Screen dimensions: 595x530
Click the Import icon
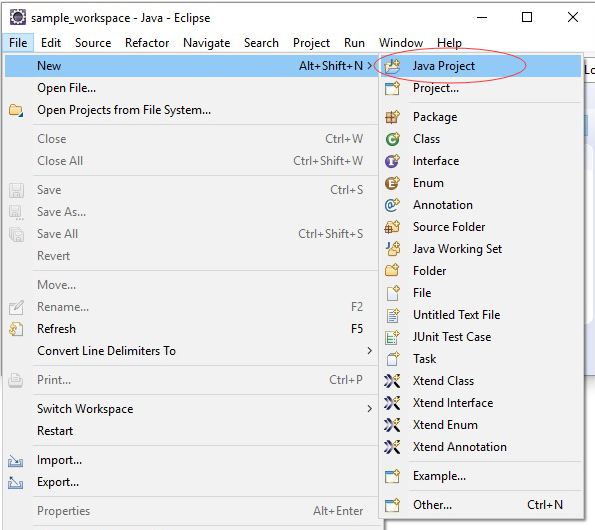coord(16,461)
